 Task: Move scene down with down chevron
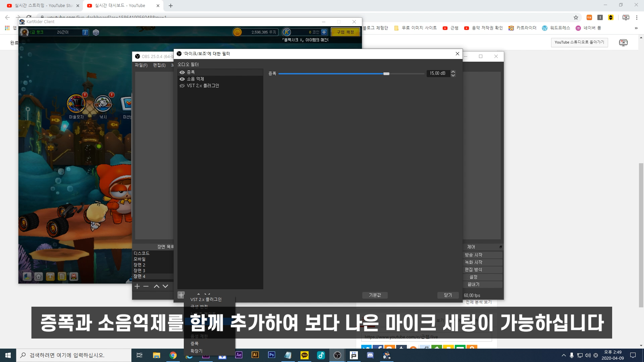click(165, 286)
